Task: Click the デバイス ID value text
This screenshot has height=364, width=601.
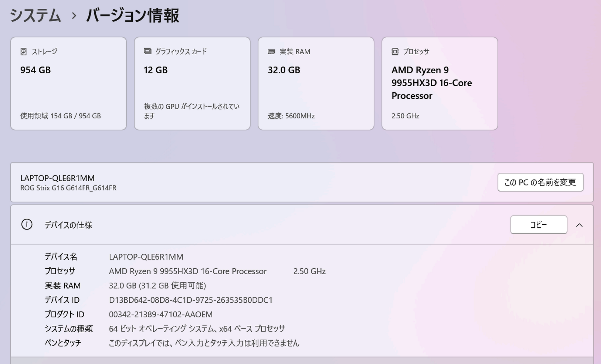Action: click(191, 300)
